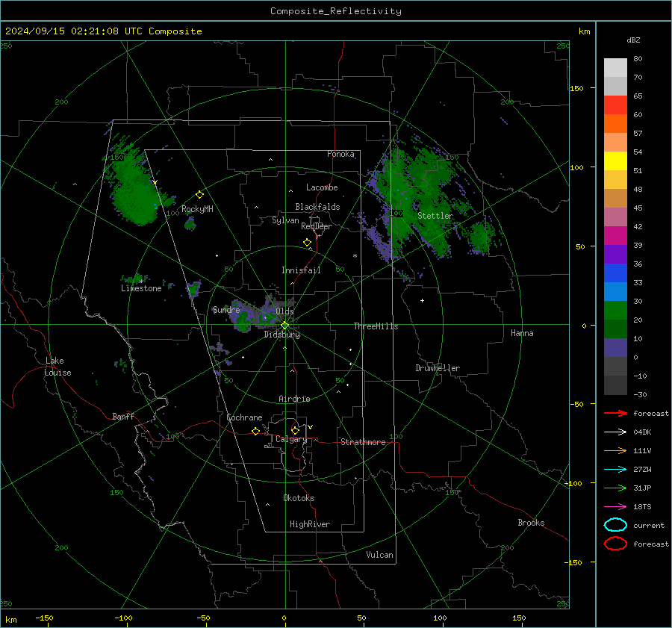
Task: Click the 2024/09/15 02:21:08 UTC timestamp
Action: coord(74,31)
